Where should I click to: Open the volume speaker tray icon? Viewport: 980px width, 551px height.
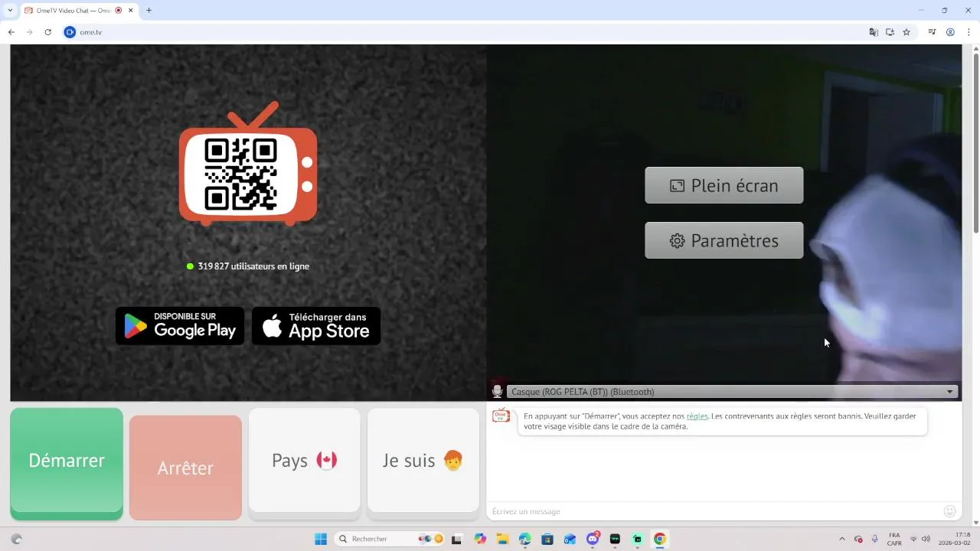coord(926,539)
